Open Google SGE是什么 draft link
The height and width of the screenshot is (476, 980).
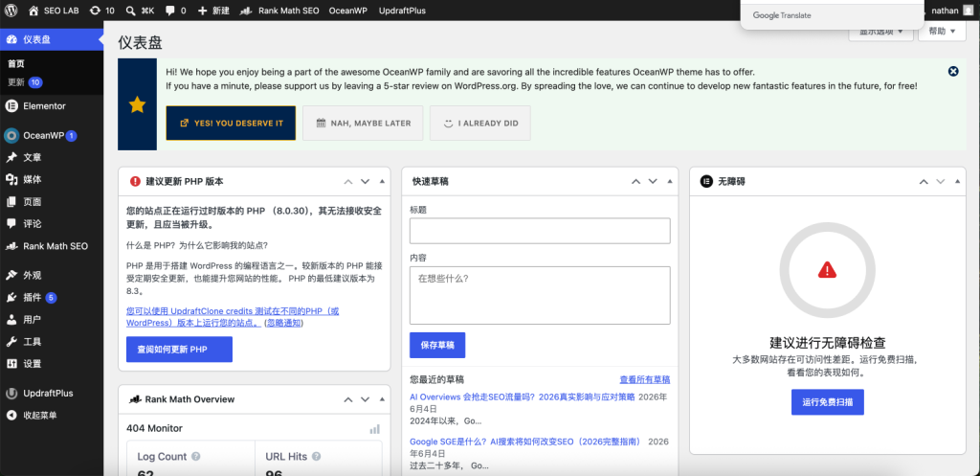pos(525,442)
